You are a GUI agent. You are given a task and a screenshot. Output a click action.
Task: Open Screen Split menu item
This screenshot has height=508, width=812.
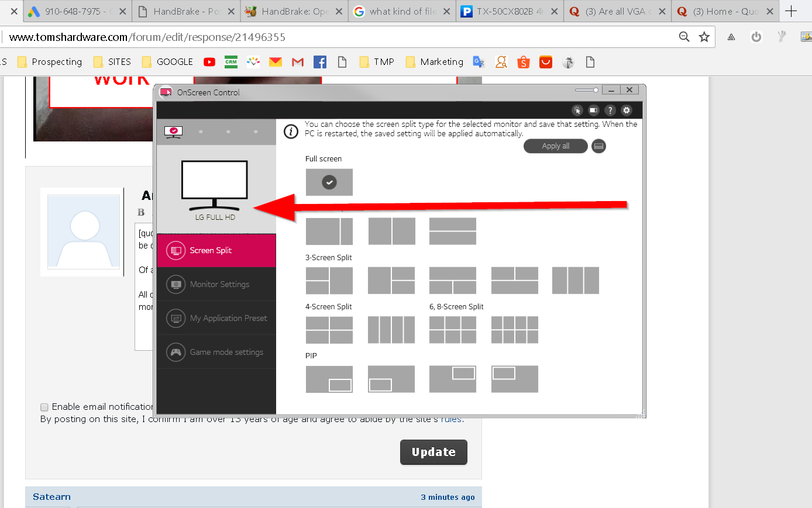[x=216, y=250]
